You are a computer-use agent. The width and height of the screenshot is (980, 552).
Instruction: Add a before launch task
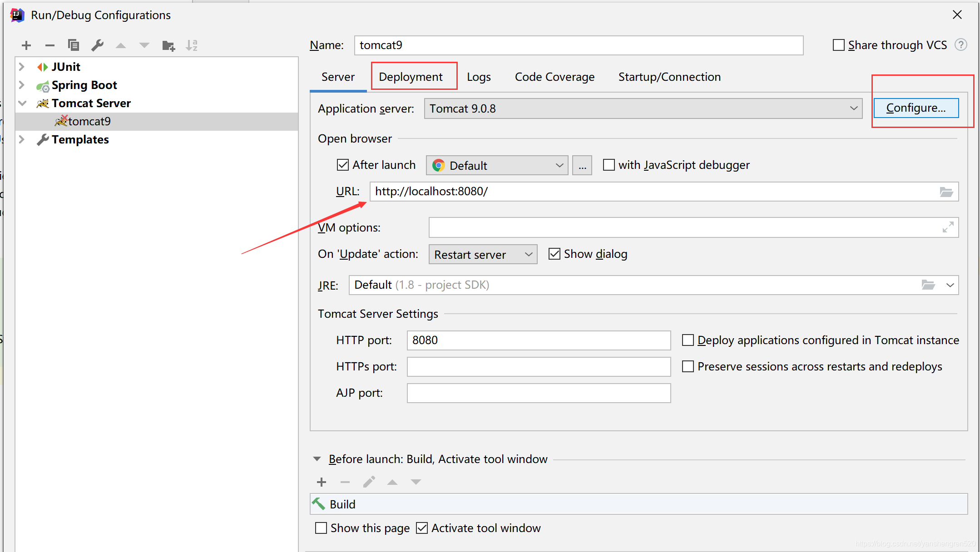322,482
